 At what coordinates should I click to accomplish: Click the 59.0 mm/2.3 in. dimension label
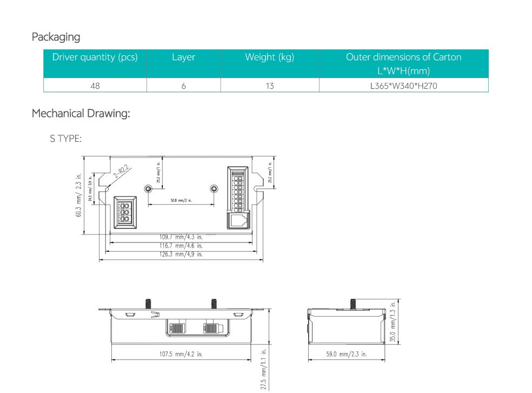point(346,355)
